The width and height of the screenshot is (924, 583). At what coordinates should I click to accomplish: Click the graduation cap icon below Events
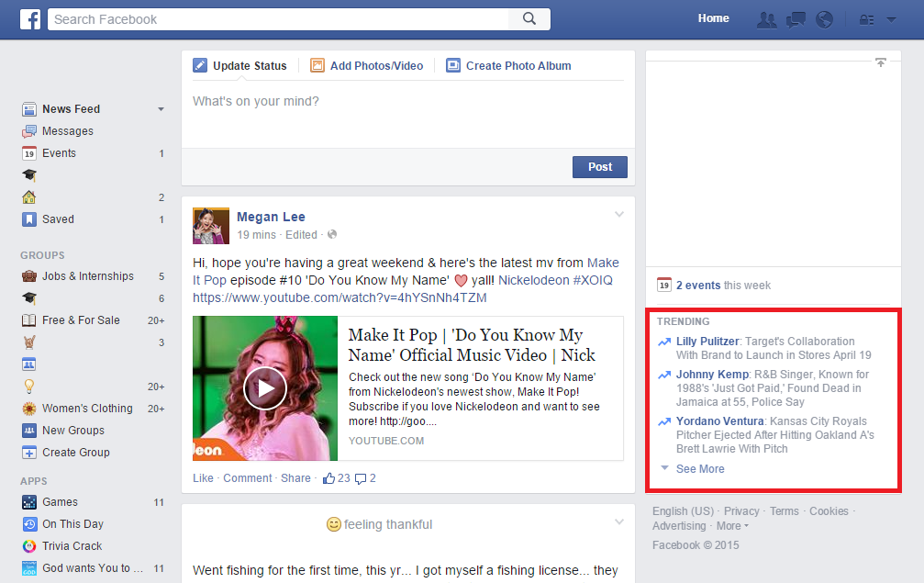point(28,175)
